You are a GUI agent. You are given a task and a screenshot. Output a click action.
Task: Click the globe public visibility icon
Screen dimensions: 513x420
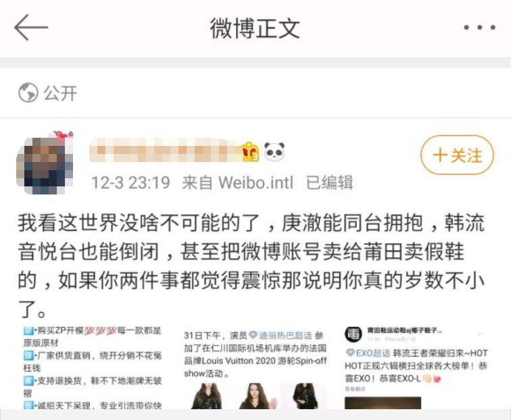28,93
